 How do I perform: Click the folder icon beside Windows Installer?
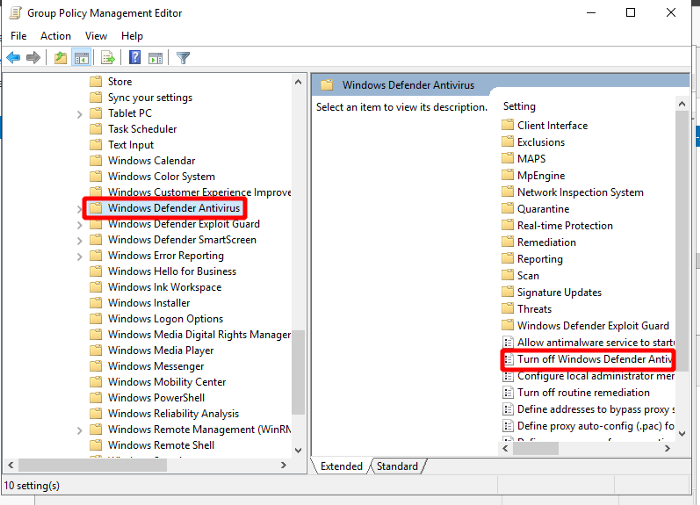coord(96,303)
